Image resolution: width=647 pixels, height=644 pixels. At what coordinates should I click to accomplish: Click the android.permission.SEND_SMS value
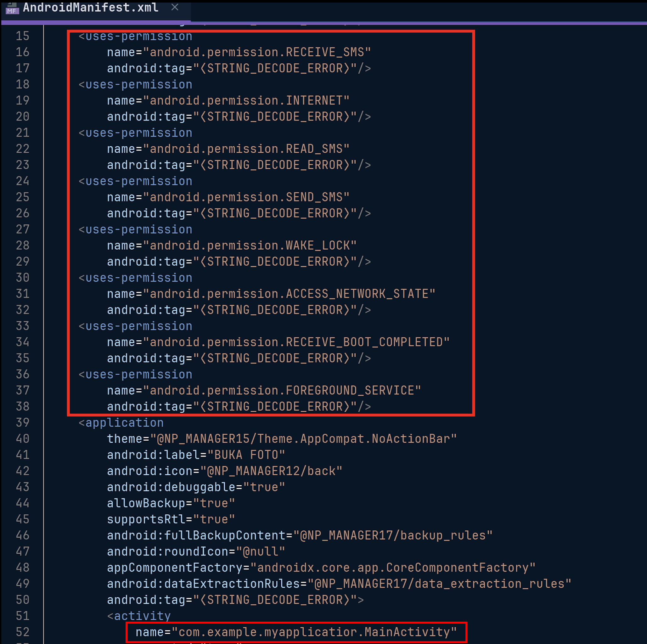click(x=246, y=197)
